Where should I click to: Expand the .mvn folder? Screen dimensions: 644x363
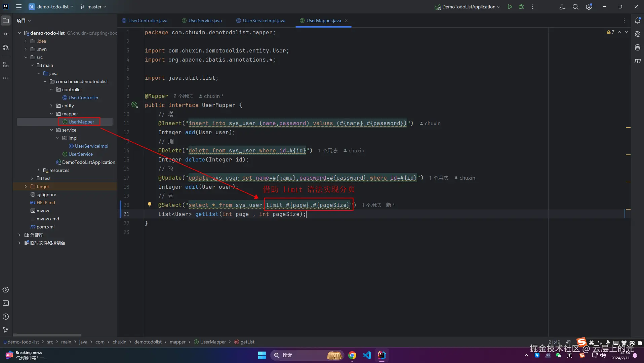coord(26,49)
